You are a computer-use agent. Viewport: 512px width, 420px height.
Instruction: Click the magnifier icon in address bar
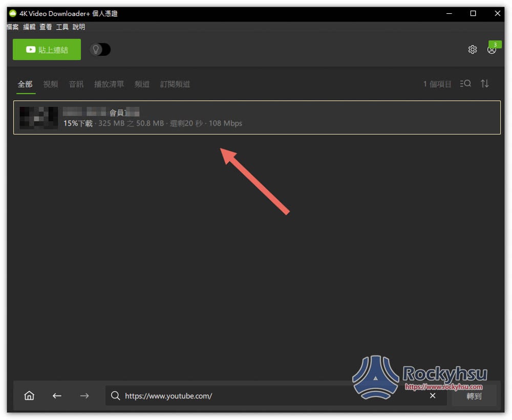pos(115,395)
